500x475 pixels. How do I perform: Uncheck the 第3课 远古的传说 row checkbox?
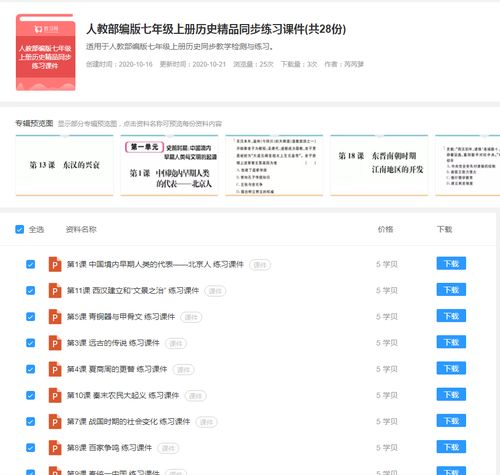click(30, 343)
